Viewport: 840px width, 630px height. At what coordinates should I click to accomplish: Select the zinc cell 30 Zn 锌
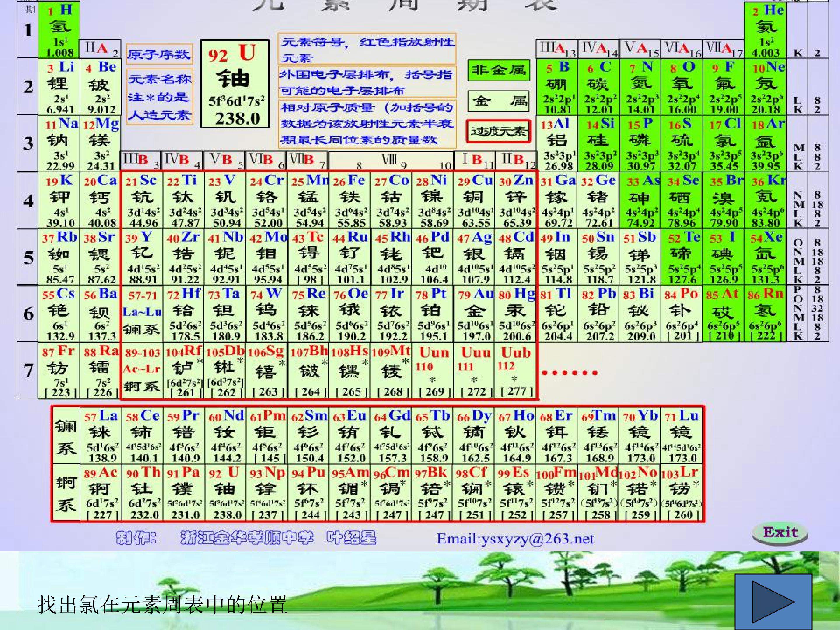[516, 200]
